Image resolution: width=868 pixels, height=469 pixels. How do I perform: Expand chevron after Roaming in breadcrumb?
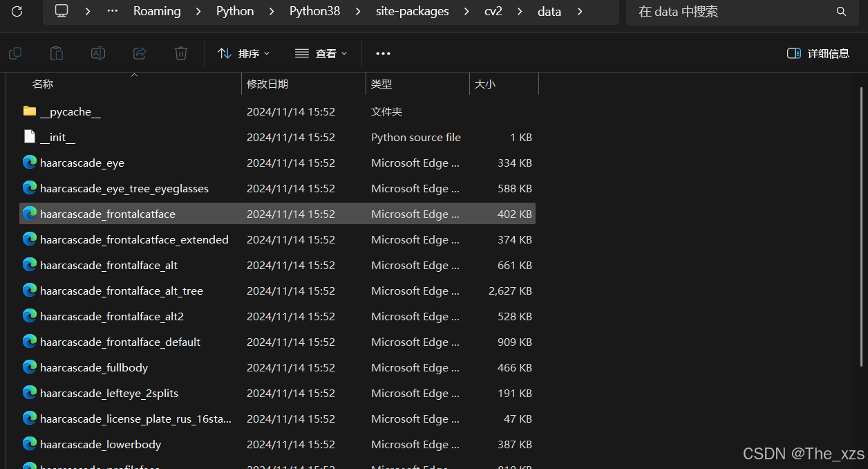click(198, 11)
